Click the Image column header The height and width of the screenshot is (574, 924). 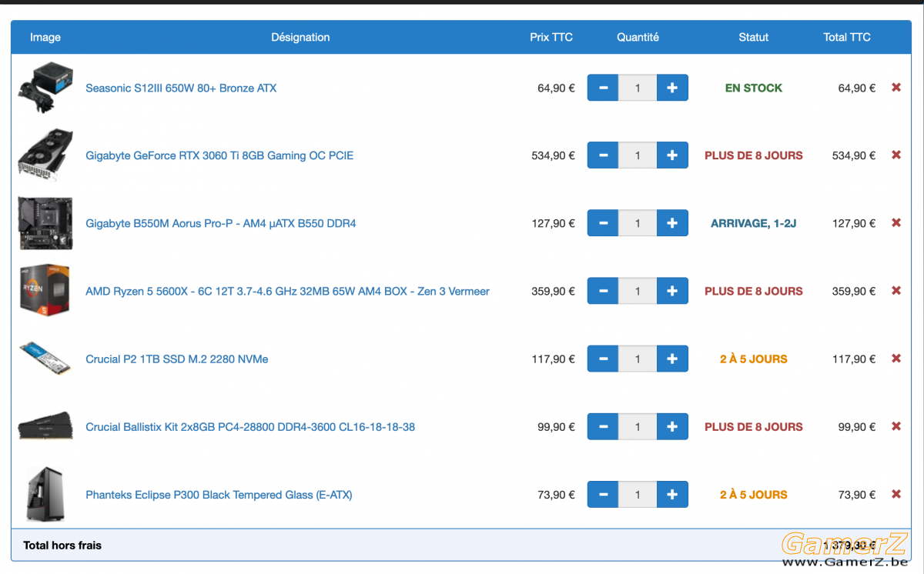(45, 37)
